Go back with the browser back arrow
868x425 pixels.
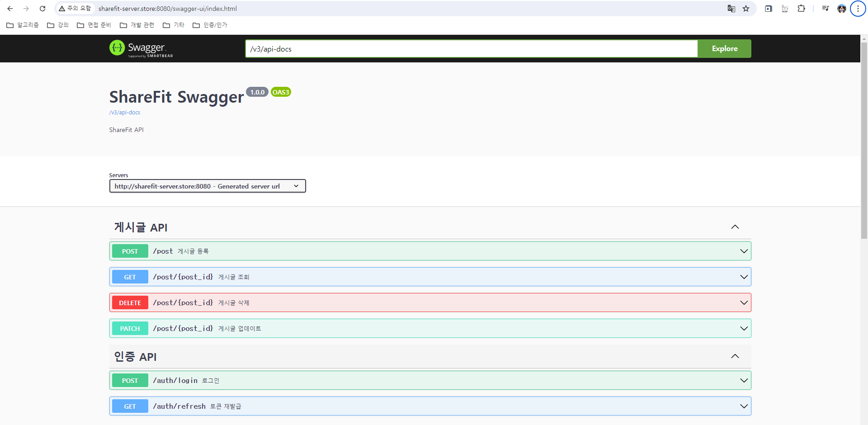pos(10,9)
